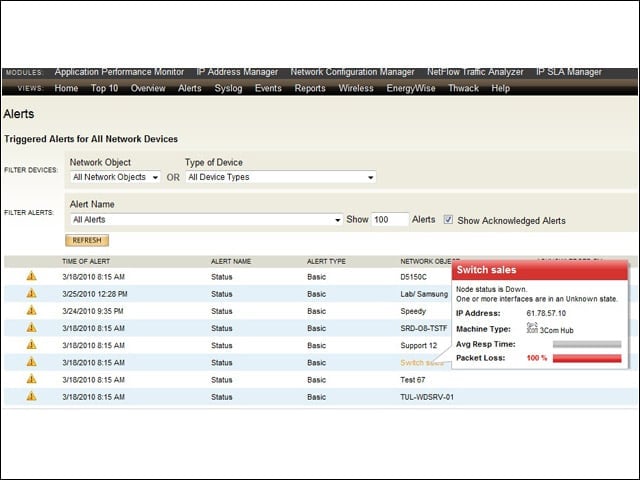Viewport: 640px width, 480px height.
Task: Open the D5150C network object link
Action: [413, 277]
